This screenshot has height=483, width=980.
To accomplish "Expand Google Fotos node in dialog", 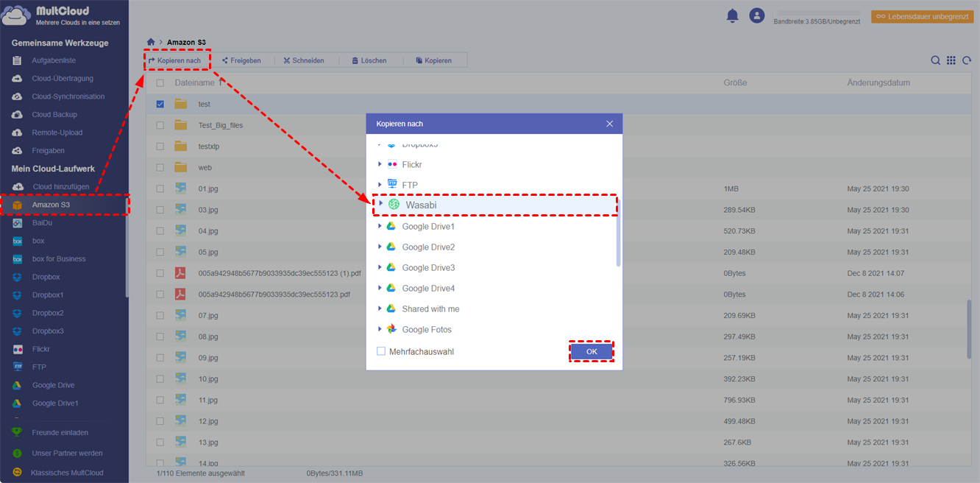I will 380,329.
